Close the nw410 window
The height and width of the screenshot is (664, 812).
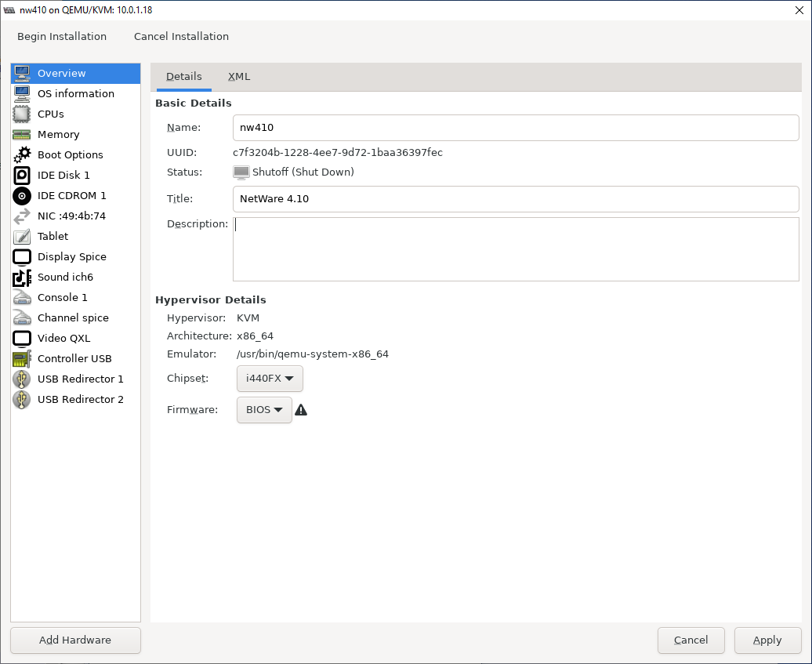coord(799,10)
